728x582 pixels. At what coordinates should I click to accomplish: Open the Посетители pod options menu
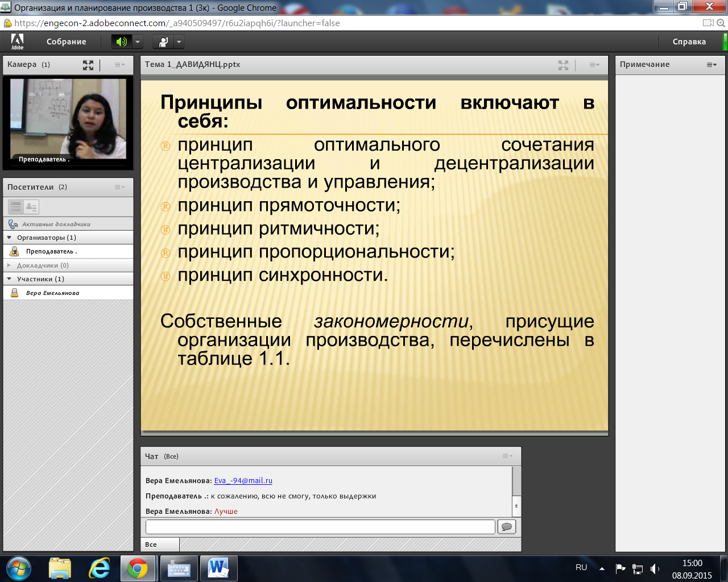point(119,187)
